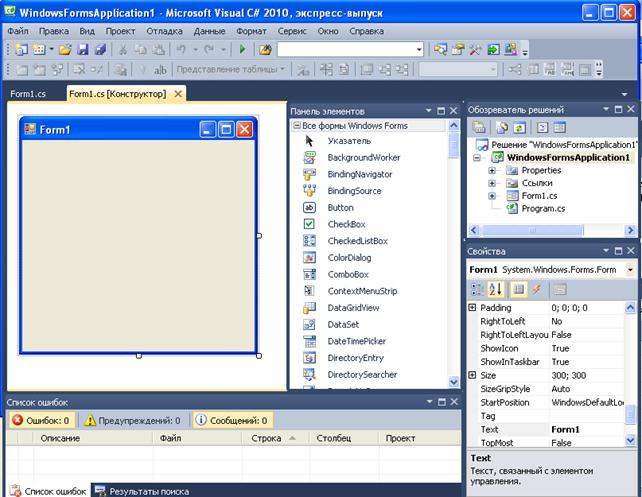Viewport: 642px width, 497px height.
Task: Click View Code icon in Solution Explorer
Action: pyautogui.click(x=543, y=128)
